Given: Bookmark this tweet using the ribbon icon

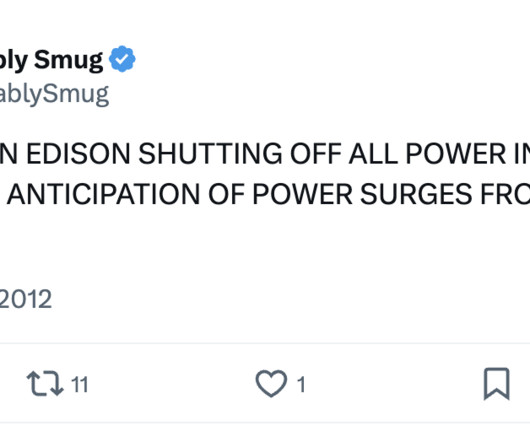Looking at the screenshot, I should point(497,384).
